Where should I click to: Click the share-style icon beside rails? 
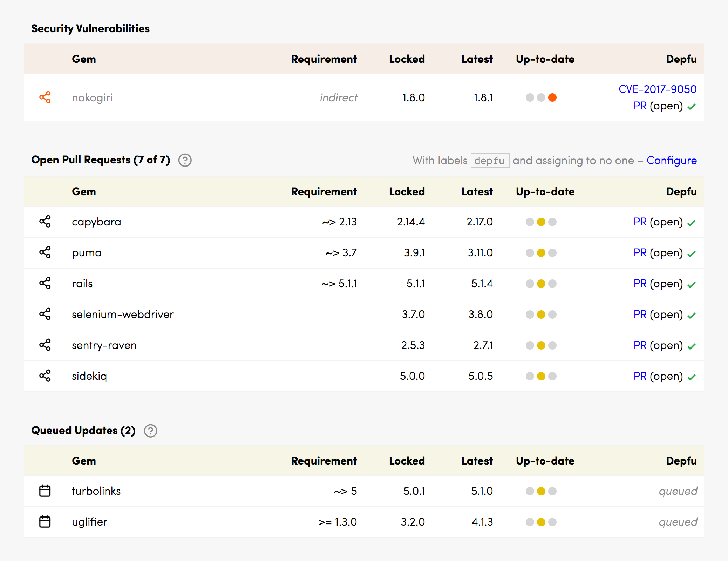pyautogui.click(x=45, y=283)
